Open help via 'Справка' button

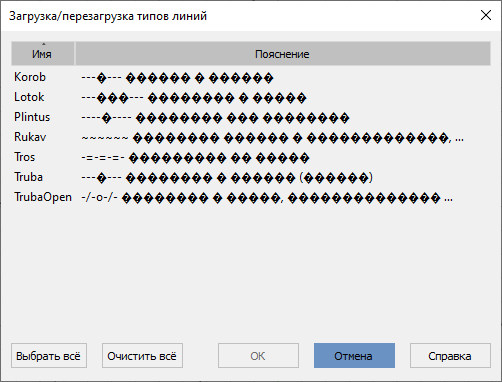(x=450, y=356)
